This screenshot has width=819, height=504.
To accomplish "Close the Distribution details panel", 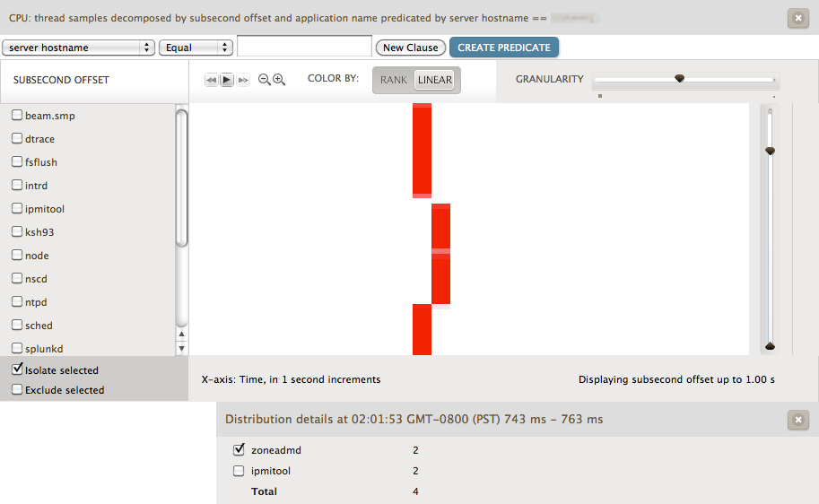I will [797, 420].
